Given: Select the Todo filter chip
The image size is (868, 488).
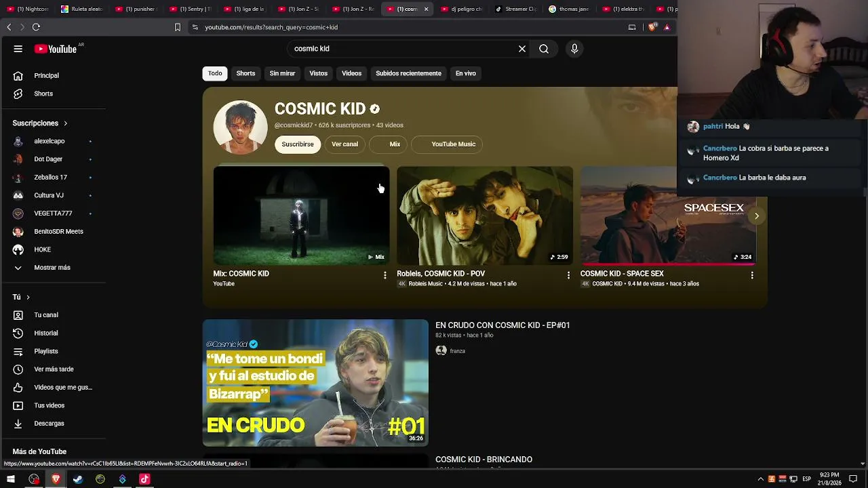Looking at the screenshot, I should pos(215,73).
